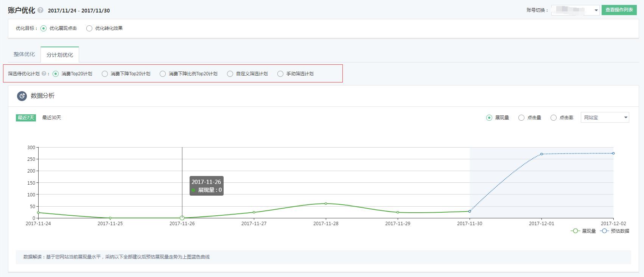Select 自定义筛选计划 radio button
Viewport: 644px width, 277px height.
tap(230, 74)
